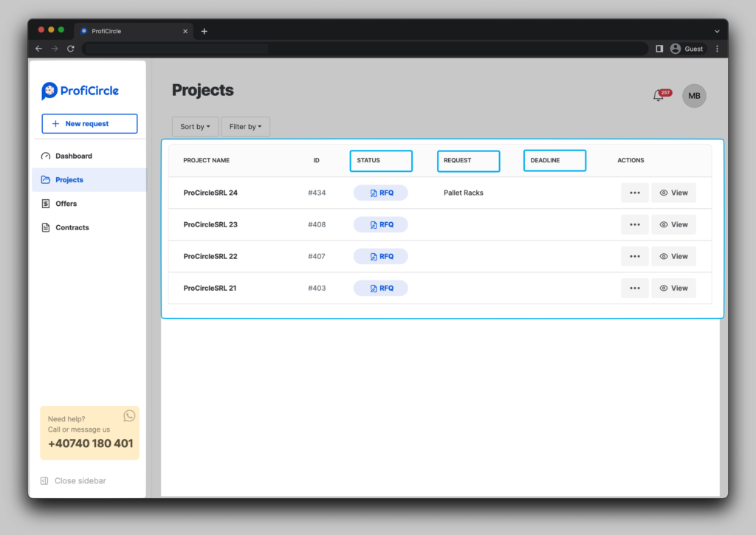The width and height of the screenshot is (756, 535).
Task: Open the browser three-dot menu
Action: click(x=718, y=49)
